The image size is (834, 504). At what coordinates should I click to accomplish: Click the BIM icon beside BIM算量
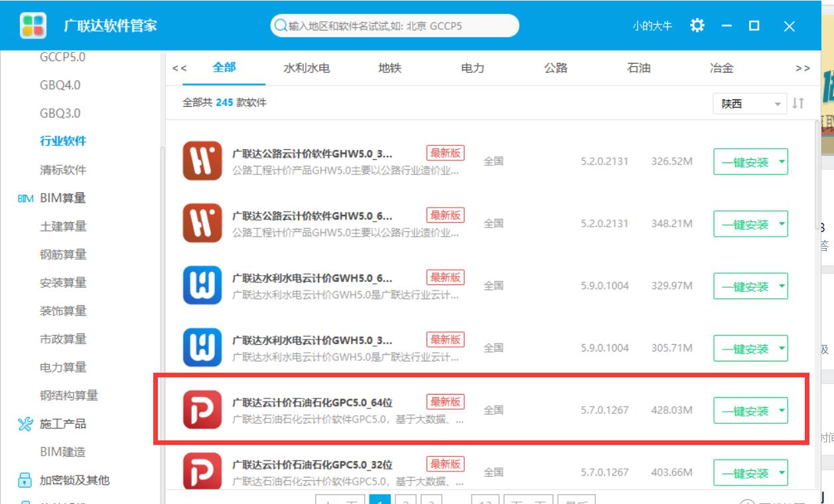coord(25,198)
